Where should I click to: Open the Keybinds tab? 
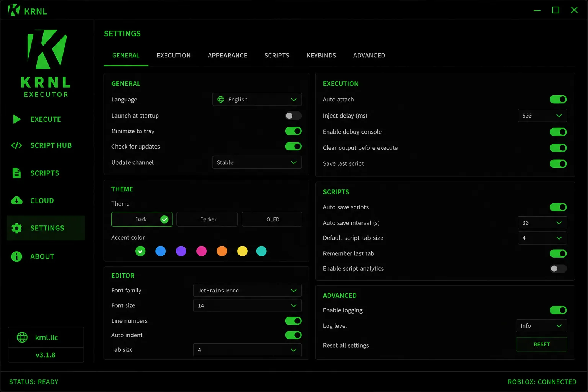321,56
